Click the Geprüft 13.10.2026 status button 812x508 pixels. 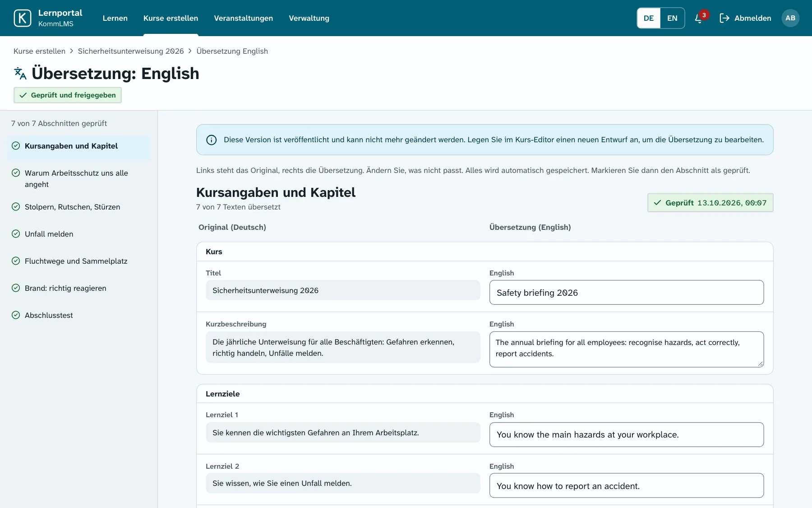[710, 203]
